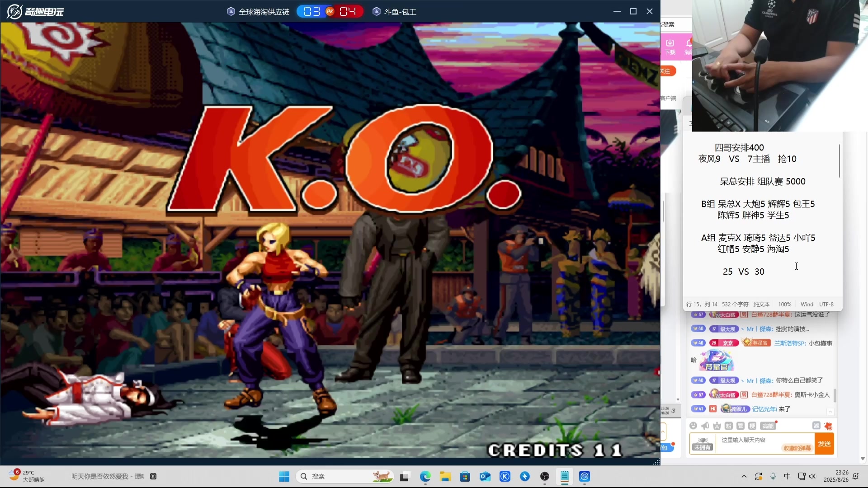Click the 粉 fan badge icon

728,426
